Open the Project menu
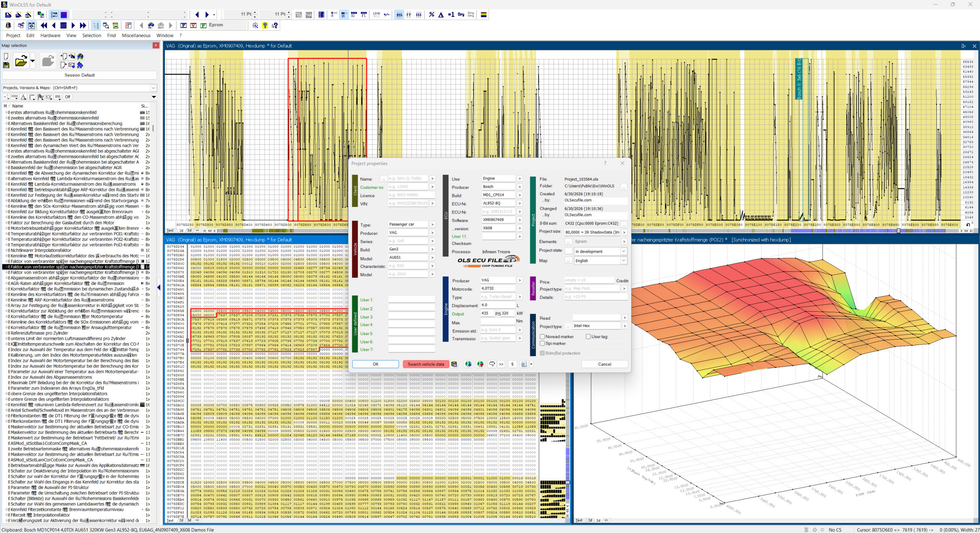The height and width of the screenshot is (533, 980). (13, 35)
